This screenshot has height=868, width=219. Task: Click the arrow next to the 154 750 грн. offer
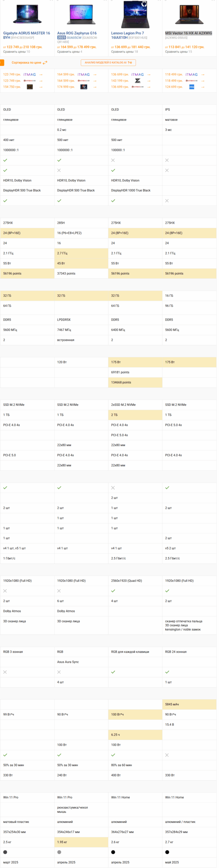tap(41, 87)
